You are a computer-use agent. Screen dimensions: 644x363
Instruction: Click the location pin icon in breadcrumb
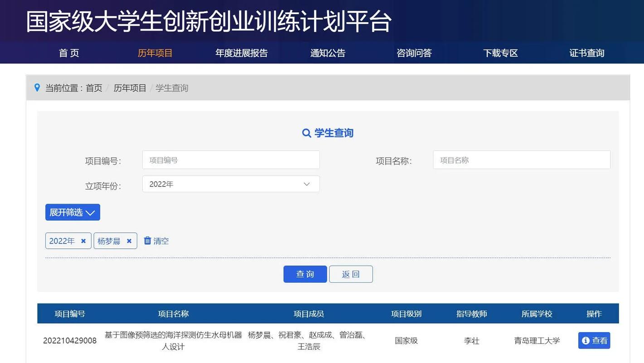pyautogui.click(x=37, y=88)
